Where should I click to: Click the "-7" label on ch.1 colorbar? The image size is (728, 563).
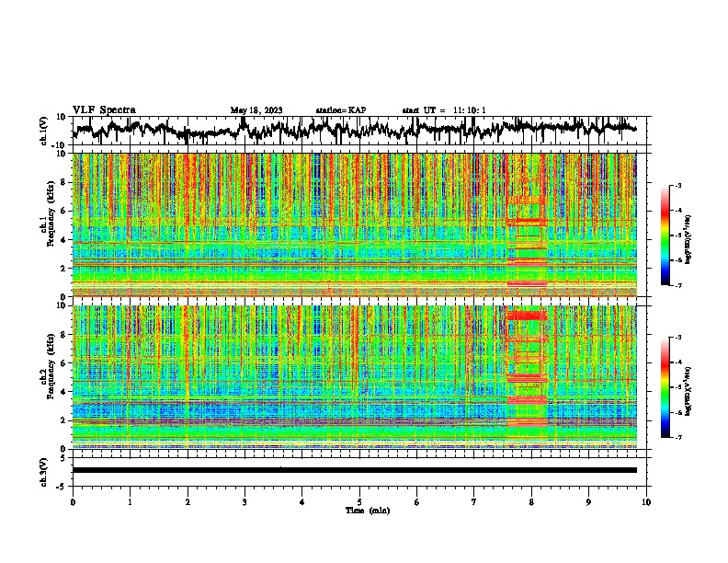coord(677,285)
